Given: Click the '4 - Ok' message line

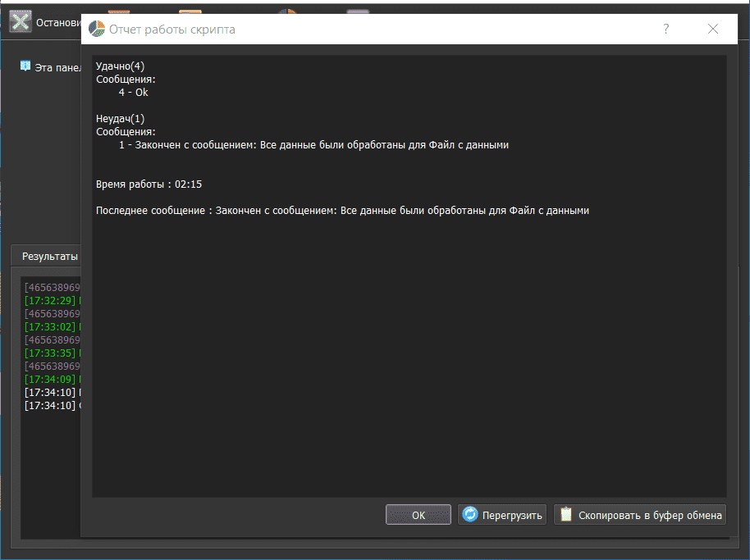Looking at the screenshot, I should [134, 92].
